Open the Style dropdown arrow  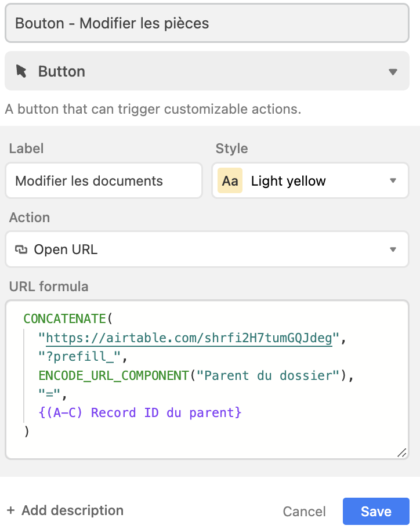point(393,180)
